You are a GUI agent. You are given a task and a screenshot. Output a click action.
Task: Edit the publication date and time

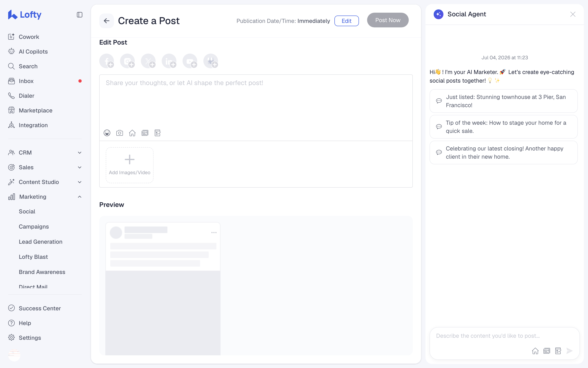[346, 21]
